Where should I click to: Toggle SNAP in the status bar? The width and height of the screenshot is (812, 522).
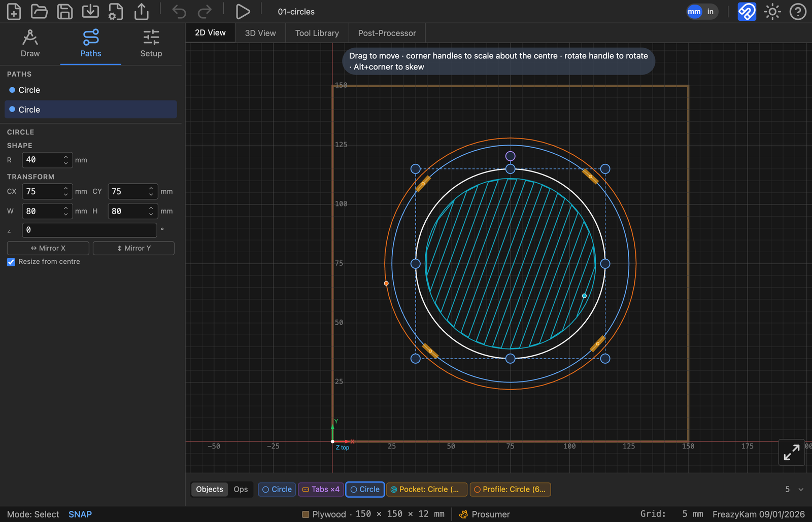tap(80, 514)
